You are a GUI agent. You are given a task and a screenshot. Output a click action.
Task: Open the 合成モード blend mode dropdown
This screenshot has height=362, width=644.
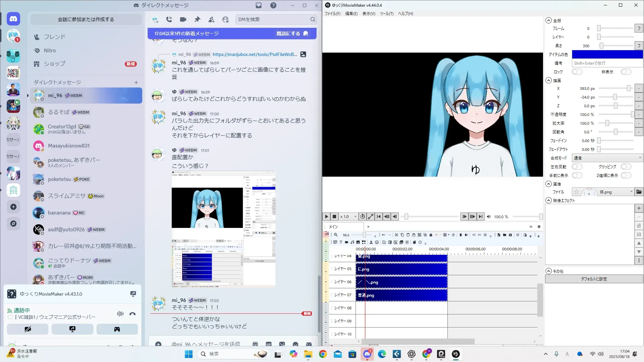coord(607,158)
